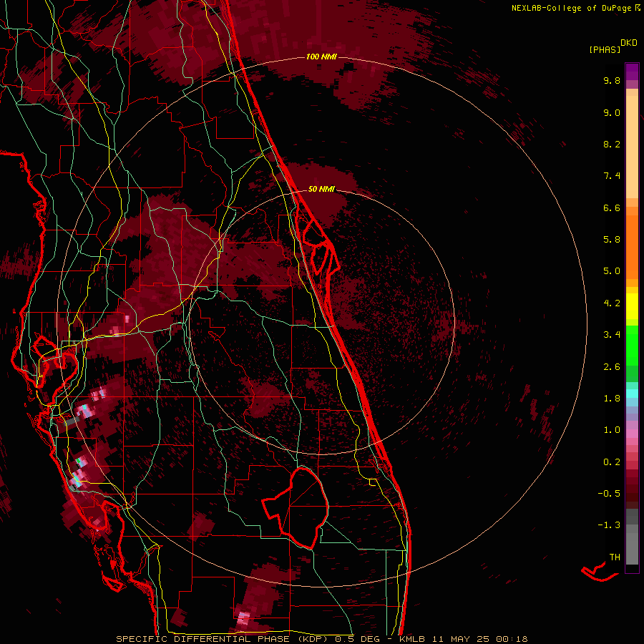Click the bright green segment of the color bar
The width and height of the screenshot is (644, 644).
pos(632,346)
